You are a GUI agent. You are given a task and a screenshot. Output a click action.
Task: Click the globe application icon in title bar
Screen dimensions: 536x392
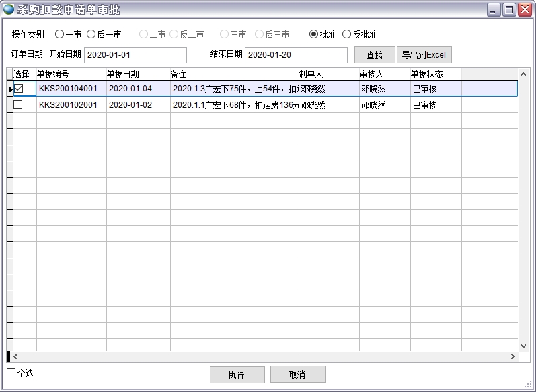click(x=9, y=9)
